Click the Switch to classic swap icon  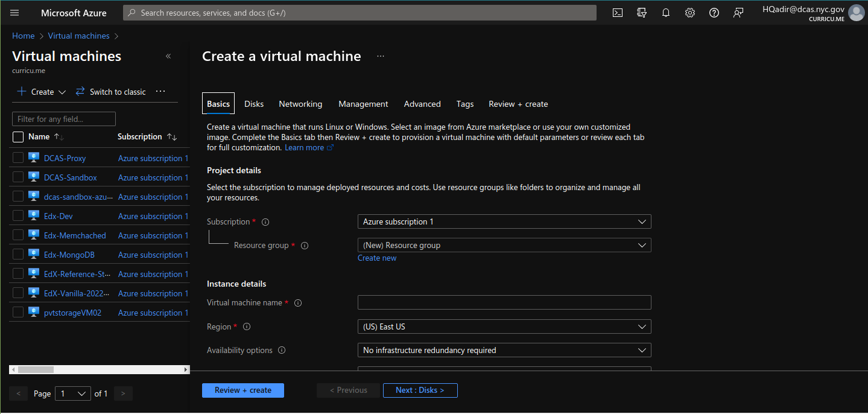click(80, 92)
